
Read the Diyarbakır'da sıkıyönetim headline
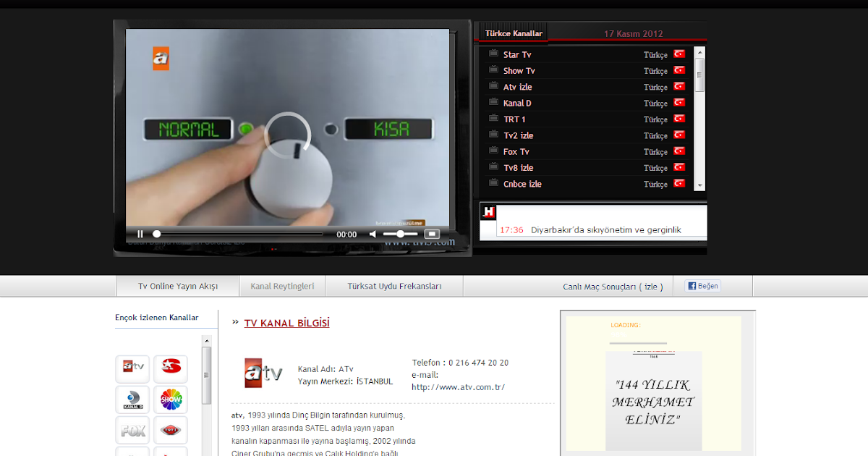click(x=606, y=230)
